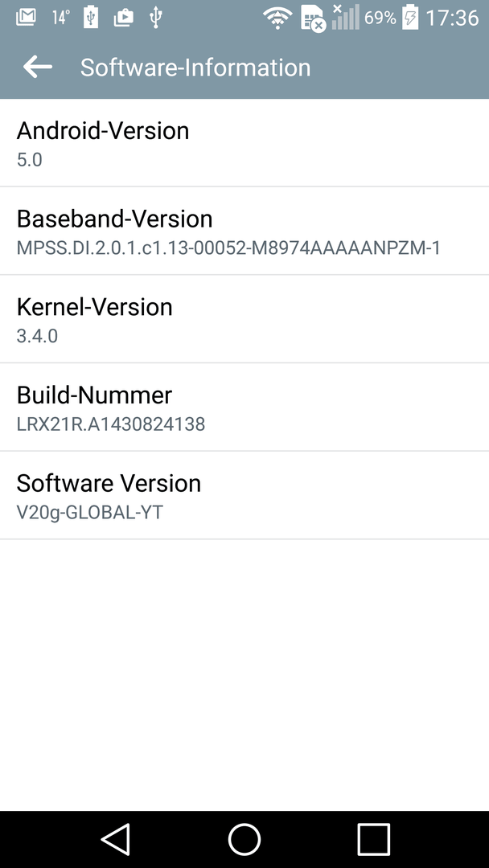Select the Kernel-Version entry
The image size is (489, 868).
click(x=244, y=319)
